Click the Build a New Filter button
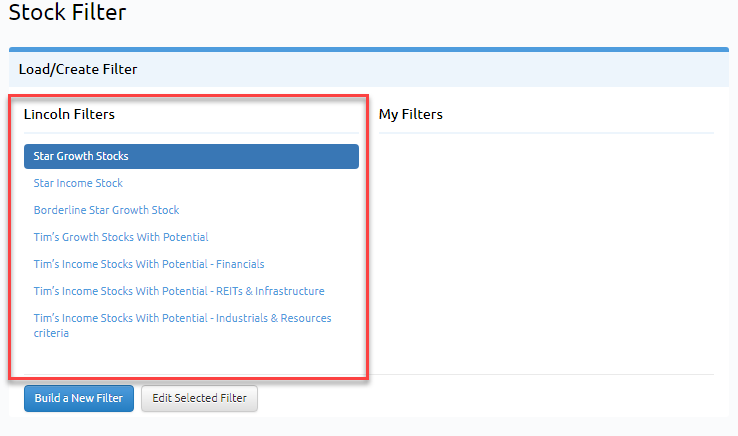Image resolution: width=738 pixels, height=436 pixels. (79, 398)
